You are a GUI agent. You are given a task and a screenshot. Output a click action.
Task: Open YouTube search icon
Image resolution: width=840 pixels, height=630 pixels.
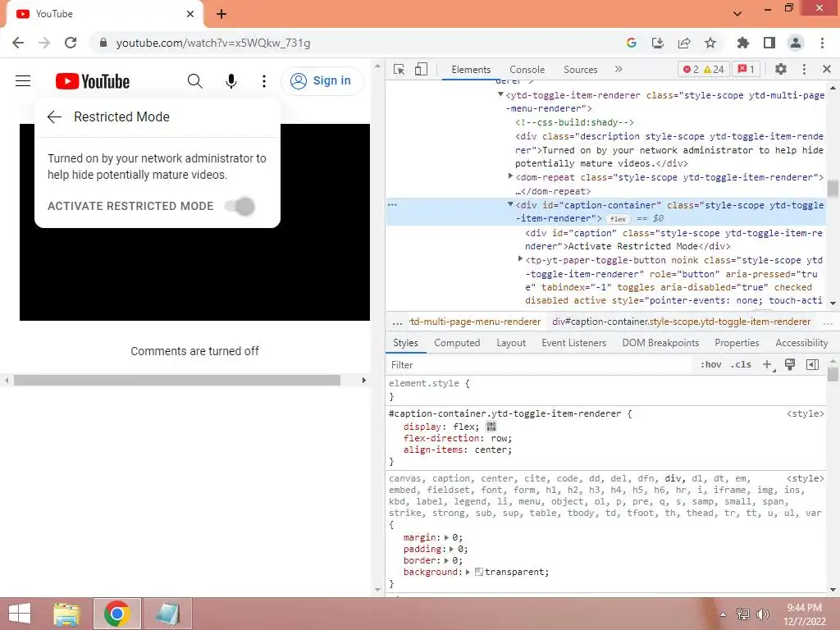click(195, 81)
